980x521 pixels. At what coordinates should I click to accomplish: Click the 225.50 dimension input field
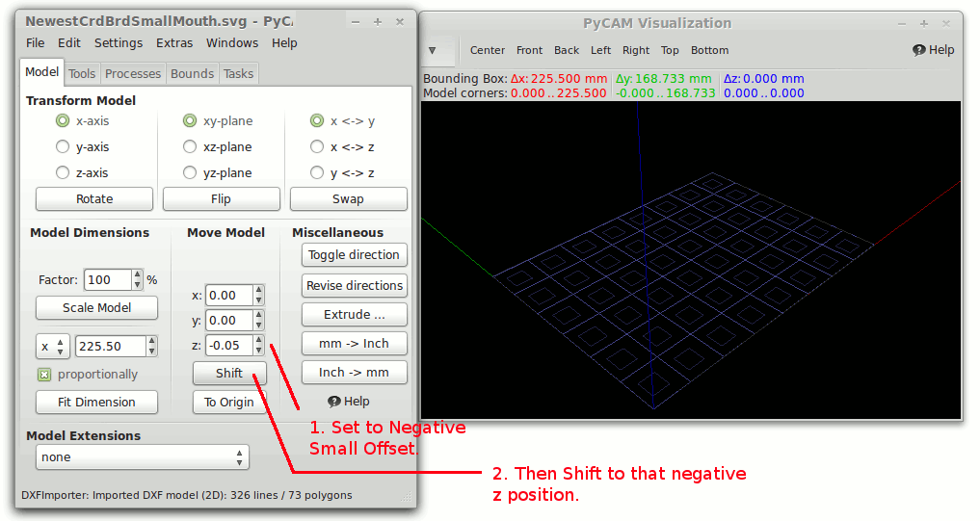click(x=111, y=346)
